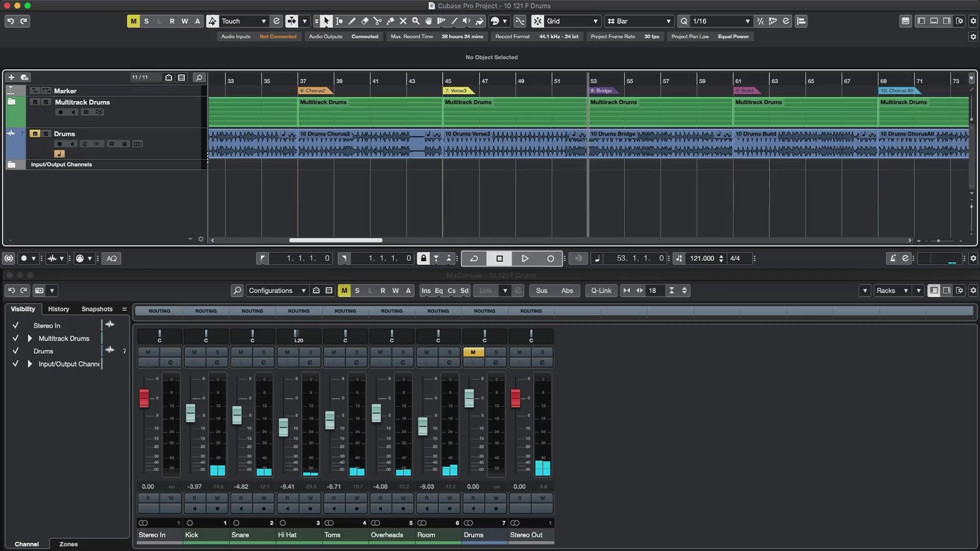
Task: Toggle visibility checkmark for Stereo In
Action: (15, 325)
